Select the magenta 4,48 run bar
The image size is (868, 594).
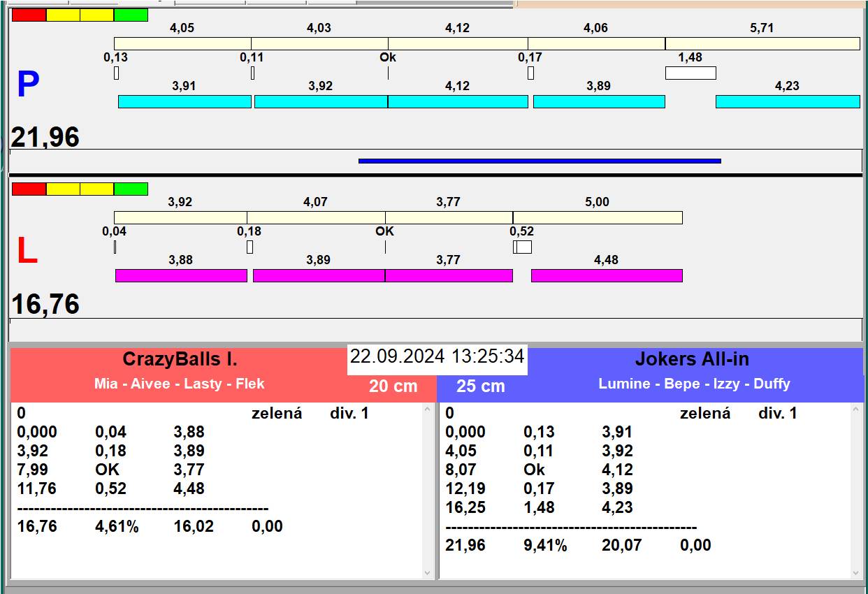pyautogui.click(x=606, y=275)
